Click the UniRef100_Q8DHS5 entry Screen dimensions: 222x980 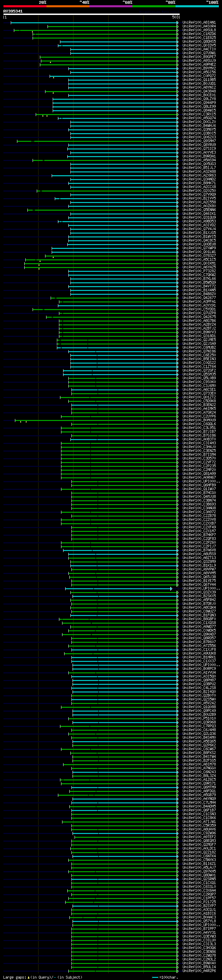click(x=199, y=42)
